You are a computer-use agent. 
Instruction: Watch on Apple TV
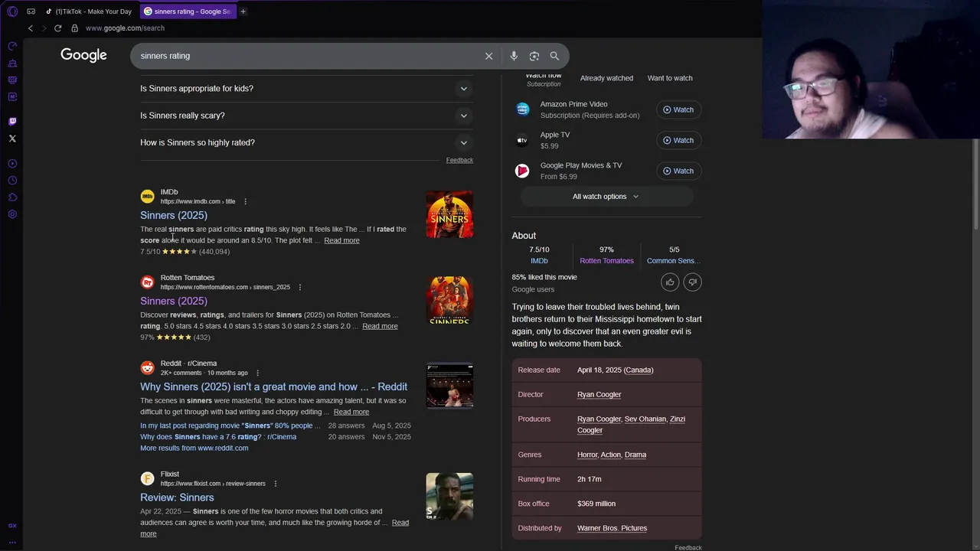(x=678, y=140)
